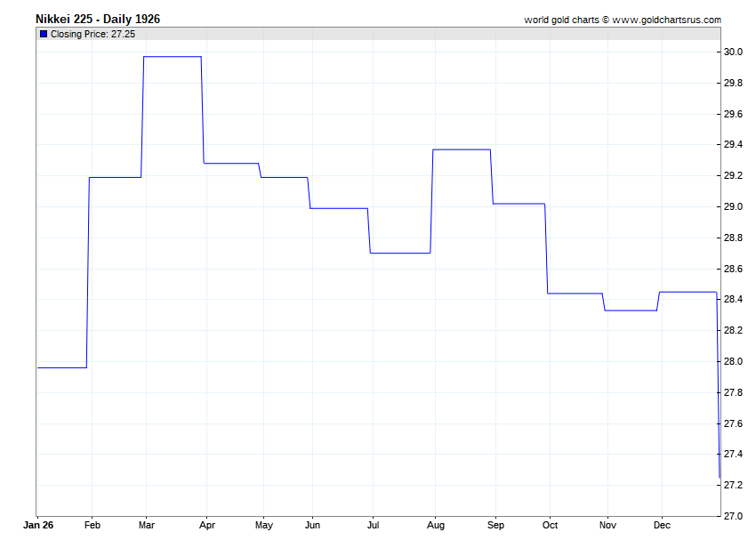Click the January flat line segment near 28.0
The height and width of the screenshot is (548, 756).
[x=62, y=367]
